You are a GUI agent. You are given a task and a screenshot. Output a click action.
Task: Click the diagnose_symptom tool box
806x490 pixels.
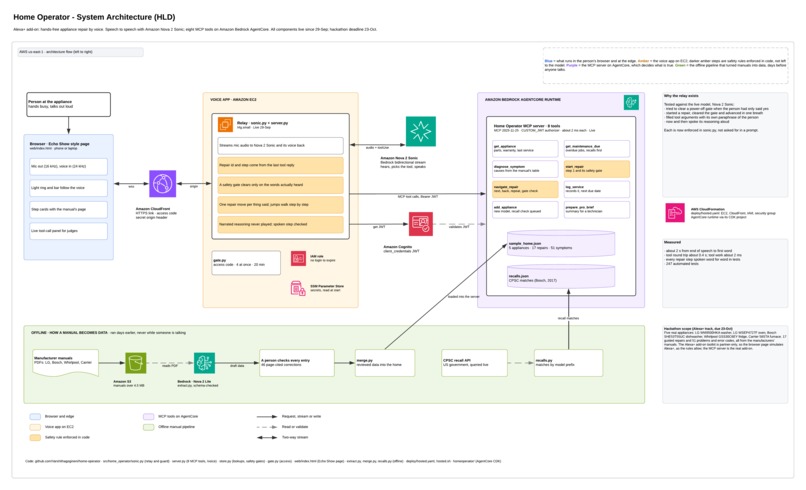(x=525, y=169)
